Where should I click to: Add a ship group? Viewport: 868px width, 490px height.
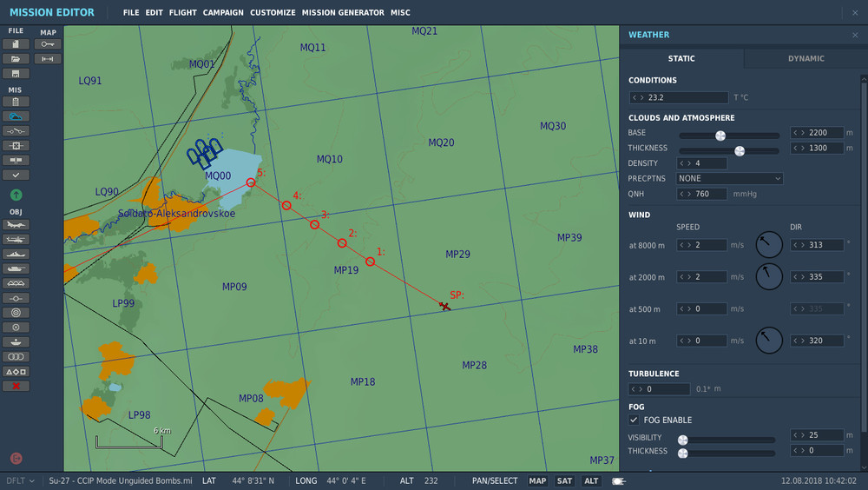(x=16, y=255)
